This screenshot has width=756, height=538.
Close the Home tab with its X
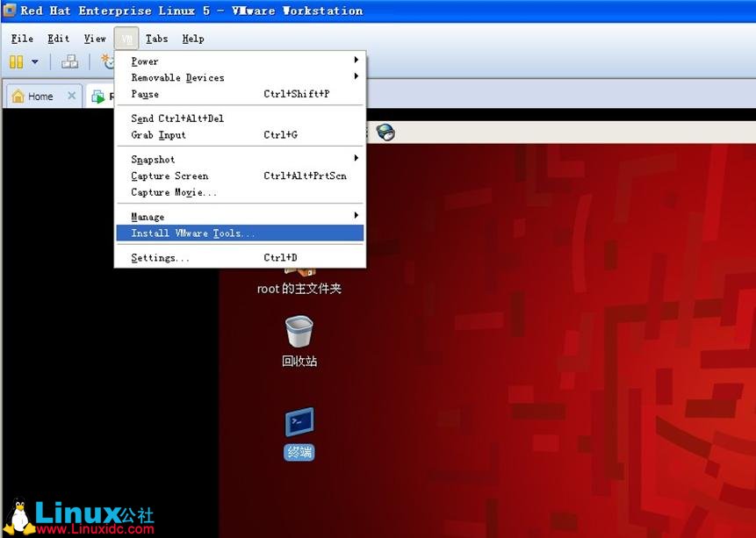click(72, 97)
